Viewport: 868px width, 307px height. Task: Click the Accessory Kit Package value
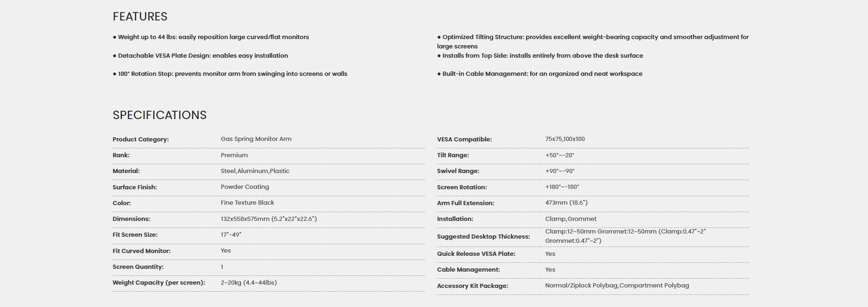[x=617, y=286]
